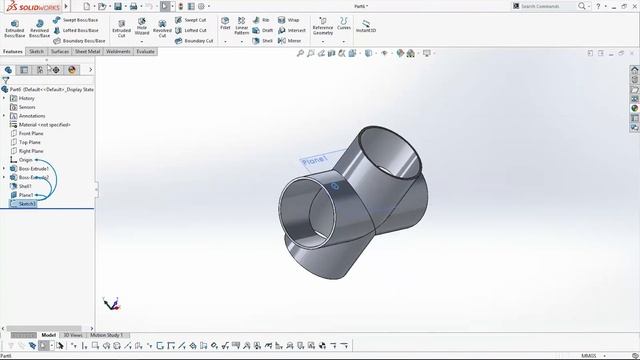Click the Extruded Cut tool
Image resolution: width=640 pixels, height=360 pixels.
coord(121,29)
